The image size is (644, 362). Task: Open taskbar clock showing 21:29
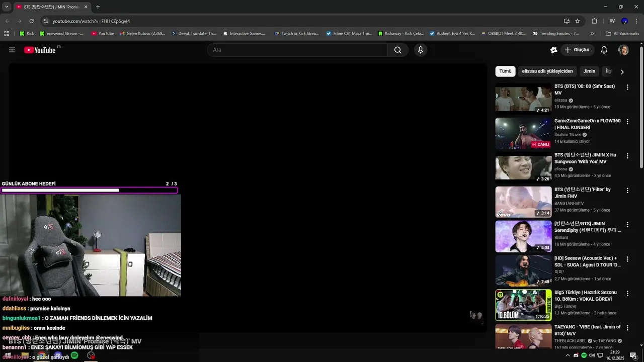coord(615,355)
